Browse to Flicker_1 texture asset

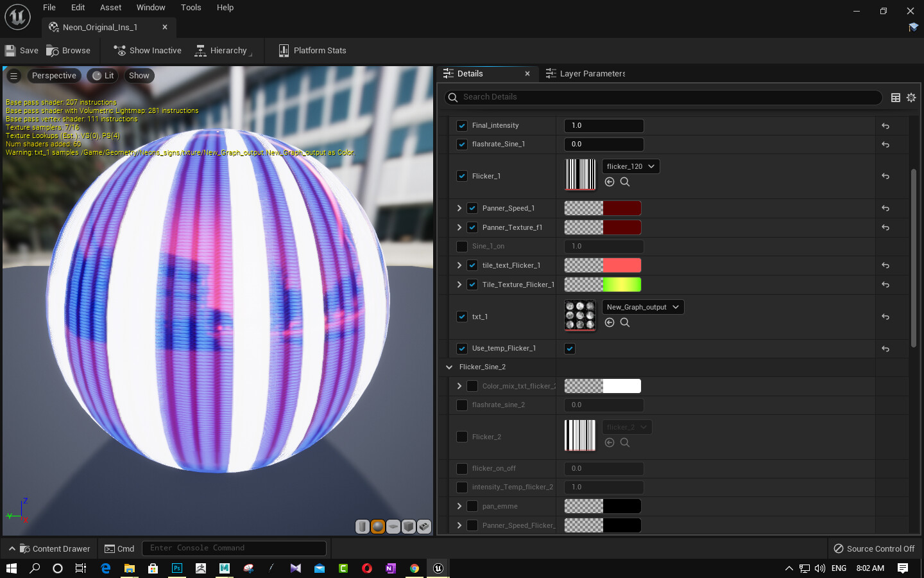click(625, 182)
